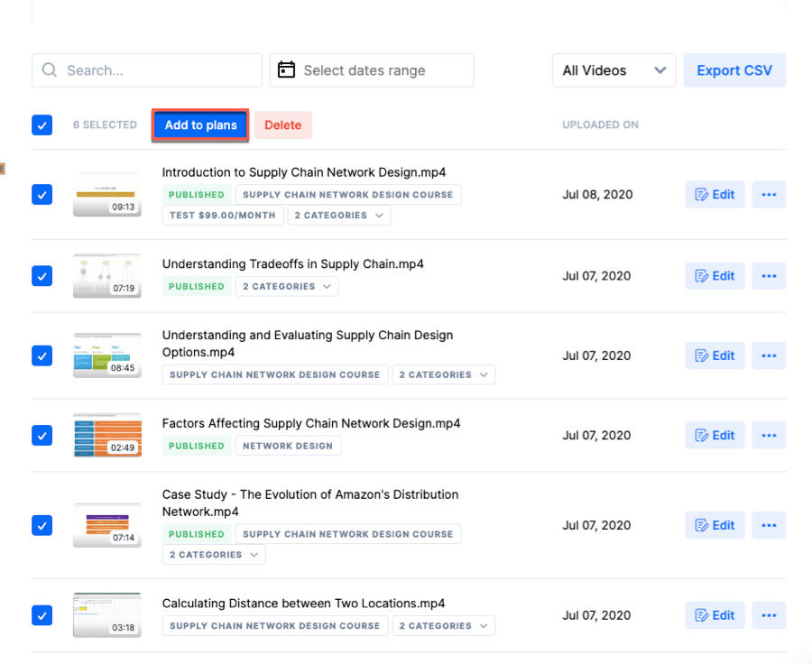Expand the 2 Categories dropdown for Calculating Distance video

pyautogui.click(x=444, y=626)
